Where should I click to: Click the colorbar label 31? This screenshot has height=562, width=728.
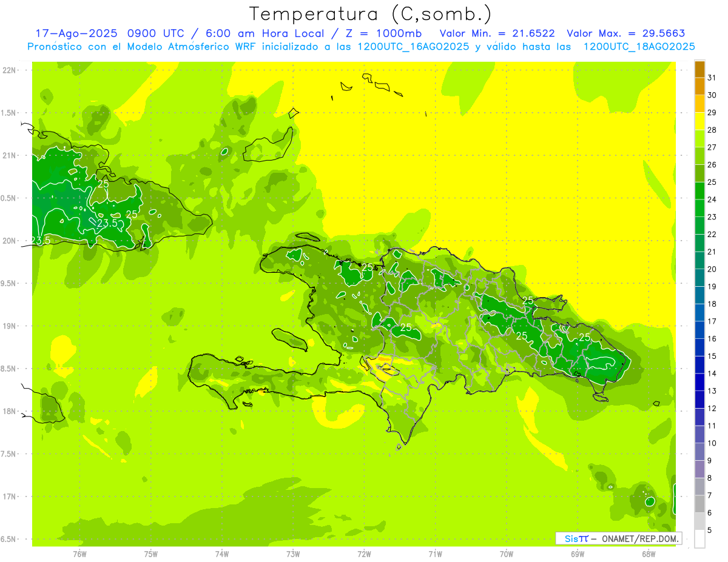coord(712,78)
